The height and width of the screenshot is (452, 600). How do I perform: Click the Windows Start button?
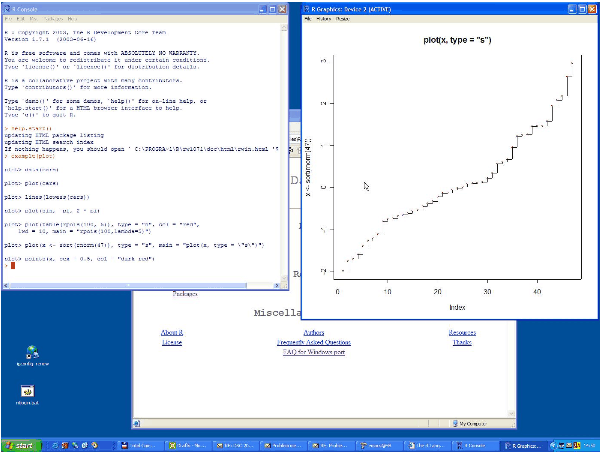[x=22, y=444]
